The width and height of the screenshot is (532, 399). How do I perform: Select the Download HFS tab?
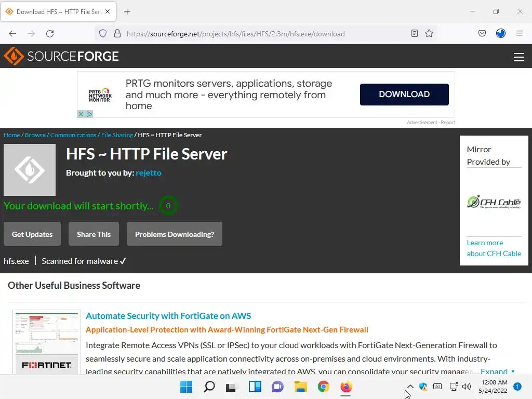(x=58, y=11)
